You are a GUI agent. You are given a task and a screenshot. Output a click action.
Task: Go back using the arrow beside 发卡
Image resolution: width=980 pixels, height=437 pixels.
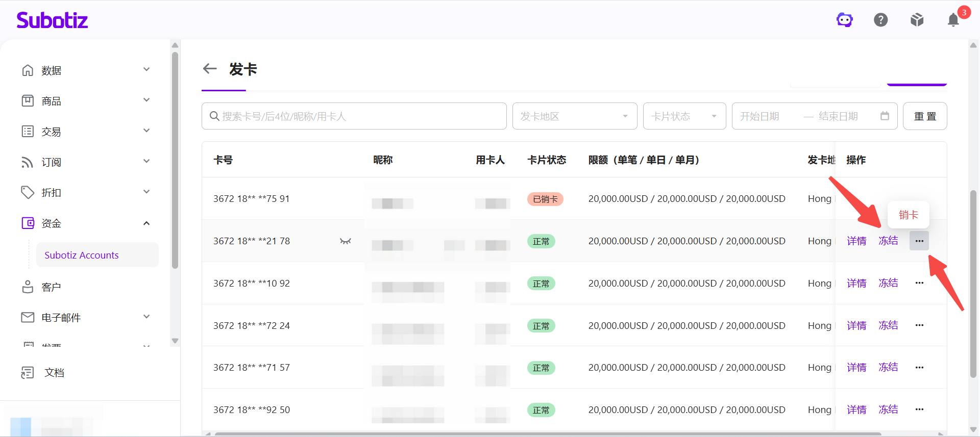tap(210, 69)
